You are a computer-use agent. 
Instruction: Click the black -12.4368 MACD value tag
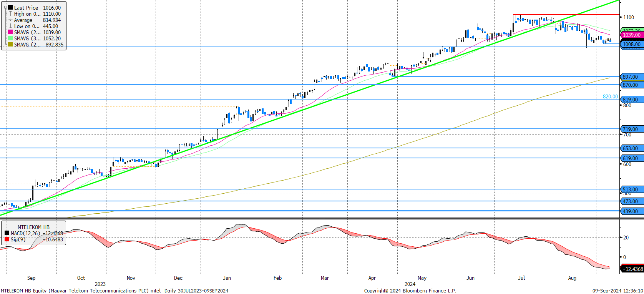pyautogui.click(x=632, y=269)
